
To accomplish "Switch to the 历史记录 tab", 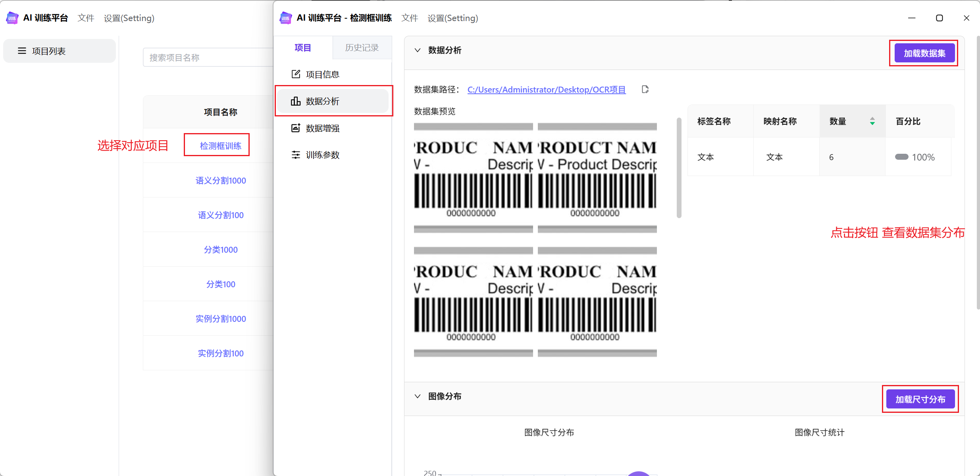I will tap(362, 48).
